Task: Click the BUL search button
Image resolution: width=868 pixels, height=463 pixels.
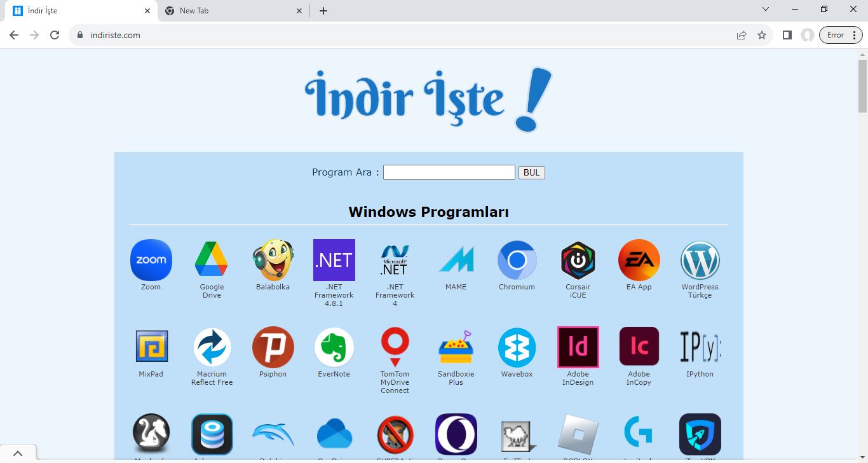Action: [531, 172]
